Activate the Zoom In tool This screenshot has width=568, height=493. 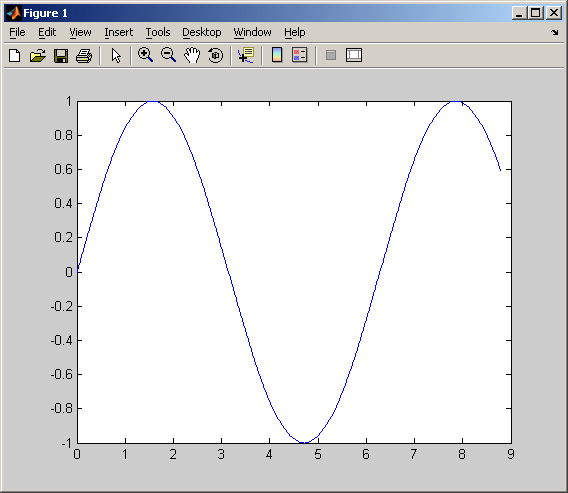click(145, 55)
